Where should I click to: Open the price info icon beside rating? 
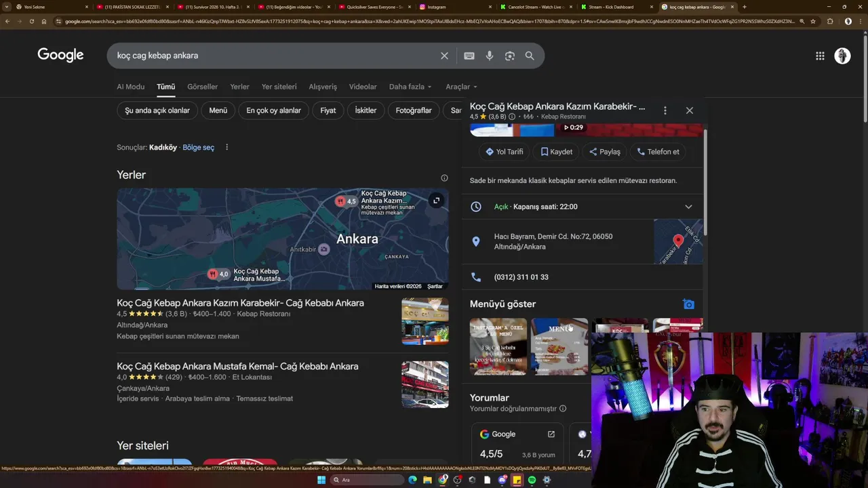pyautogui.click(x=512, y=117)
